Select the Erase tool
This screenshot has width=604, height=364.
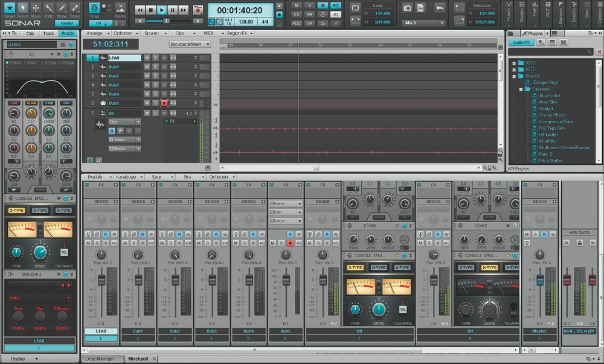coord(75,8)
